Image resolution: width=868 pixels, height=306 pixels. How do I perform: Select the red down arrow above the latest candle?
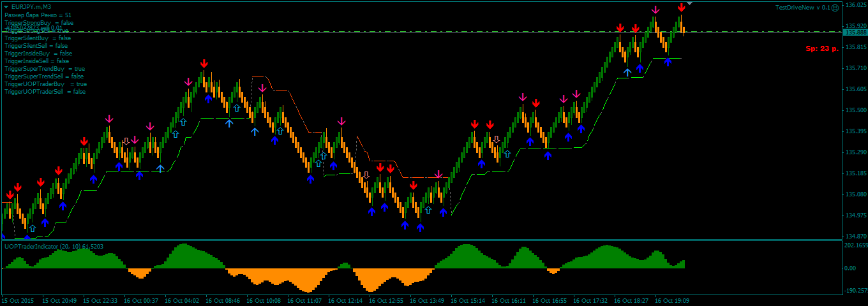682,7
